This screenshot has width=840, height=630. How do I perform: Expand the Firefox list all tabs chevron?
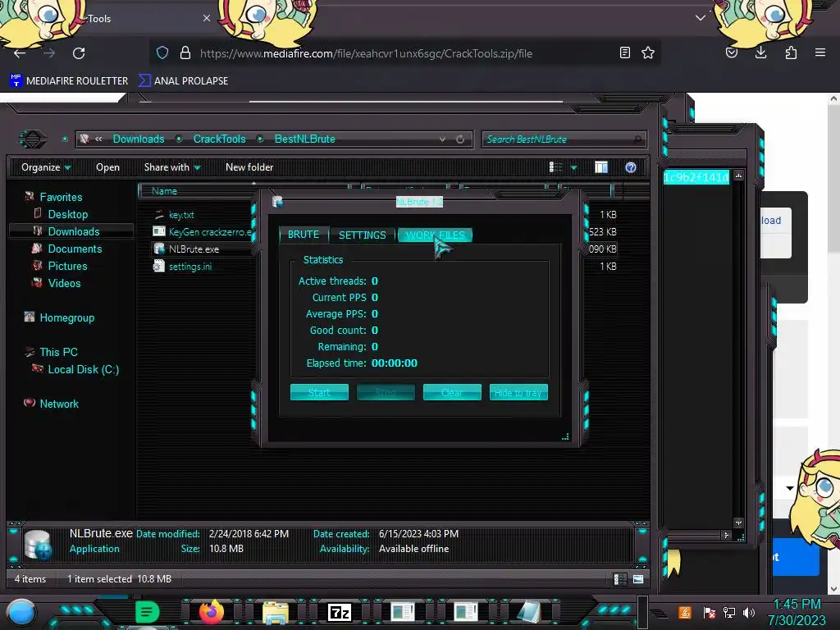click(x=701, y=18)
